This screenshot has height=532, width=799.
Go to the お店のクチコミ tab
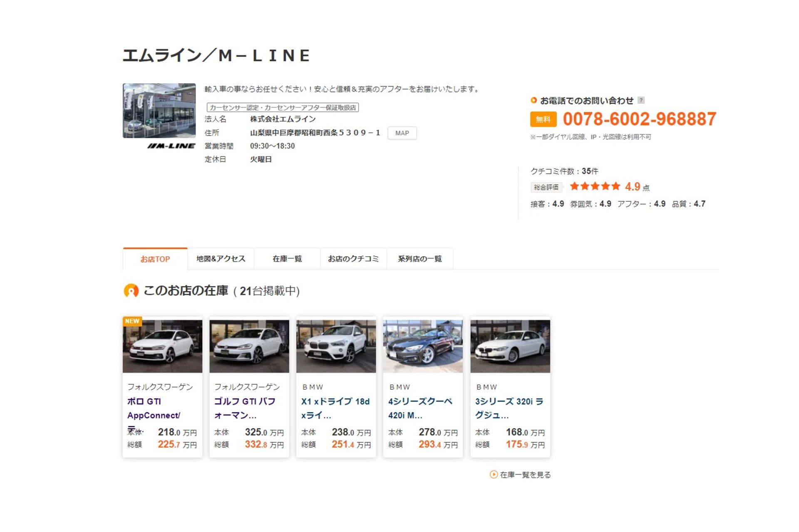point(353,259)
